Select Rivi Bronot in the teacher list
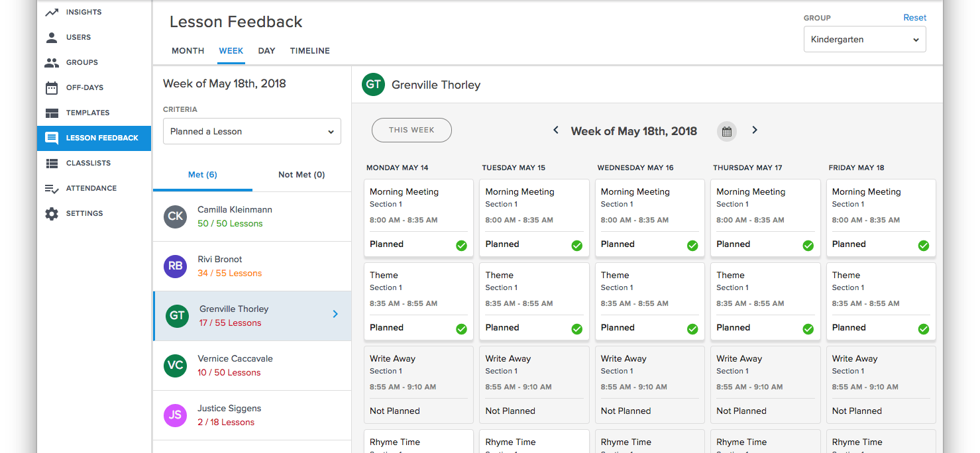980x453 pixels. pos(252,266)
